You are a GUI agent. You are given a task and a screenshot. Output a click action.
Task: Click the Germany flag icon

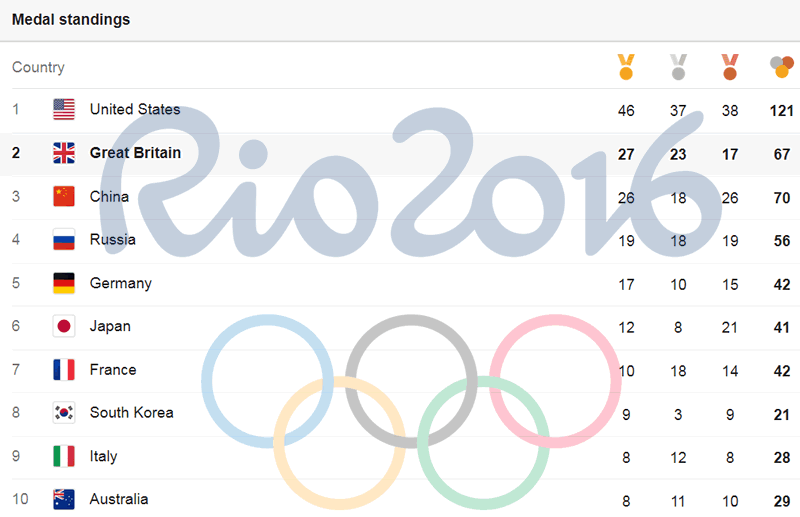point(64,283)
